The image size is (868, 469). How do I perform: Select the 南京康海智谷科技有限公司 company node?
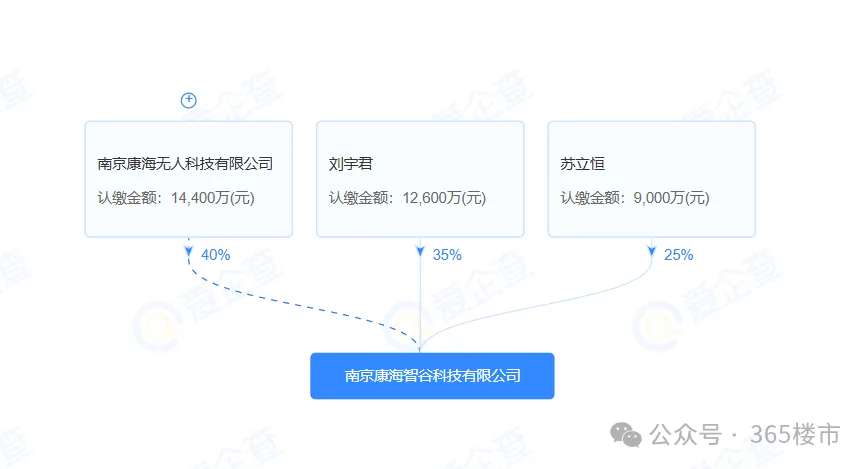pyautogui.click(x=432, y=376)
